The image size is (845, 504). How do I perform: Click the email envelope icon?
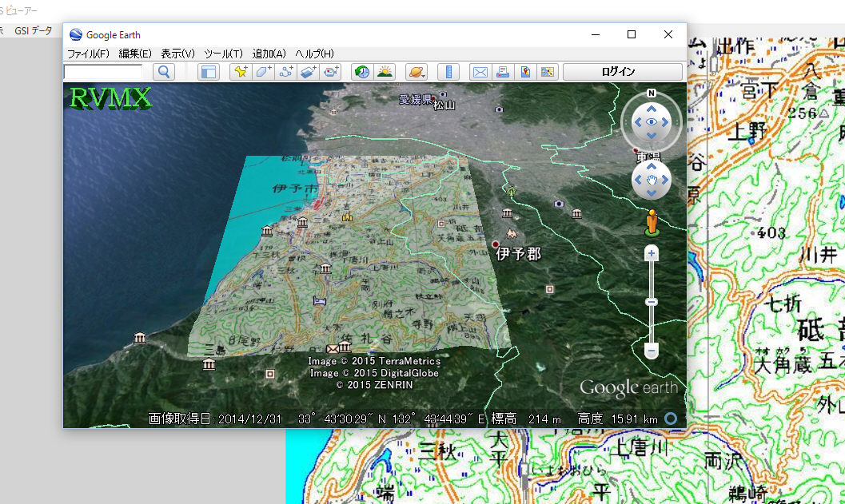480,72
